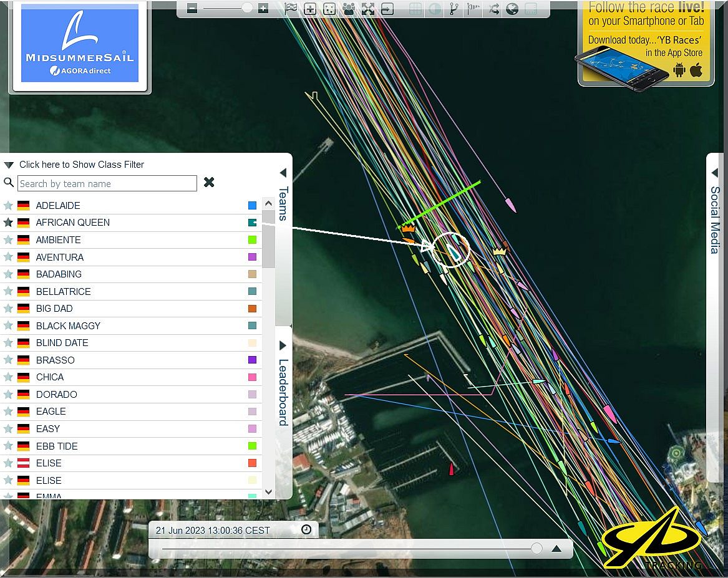Screen dimensions: 728x578
Task: Click the zoom out minus button
Action: (x=192, y=9)
